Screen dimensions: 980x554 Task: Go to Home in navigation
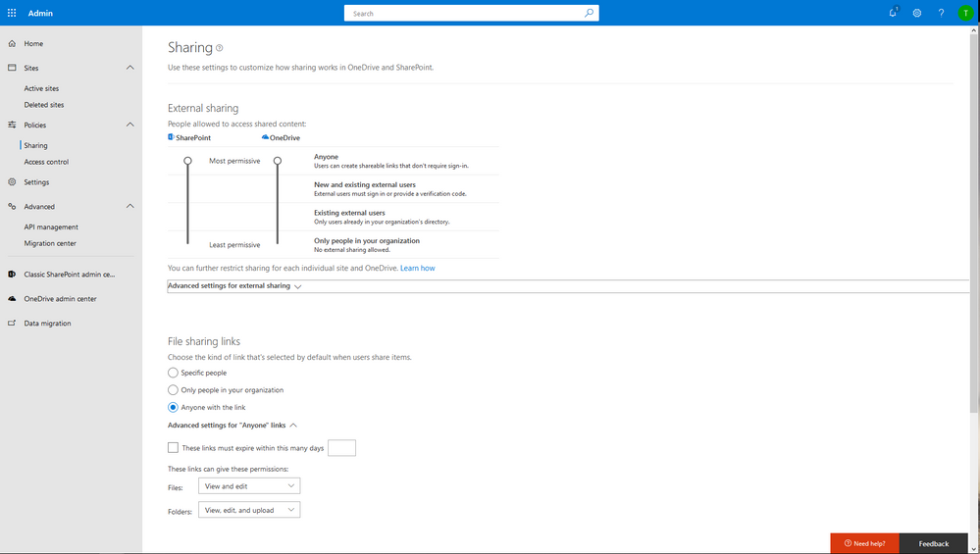click(33, 44)
